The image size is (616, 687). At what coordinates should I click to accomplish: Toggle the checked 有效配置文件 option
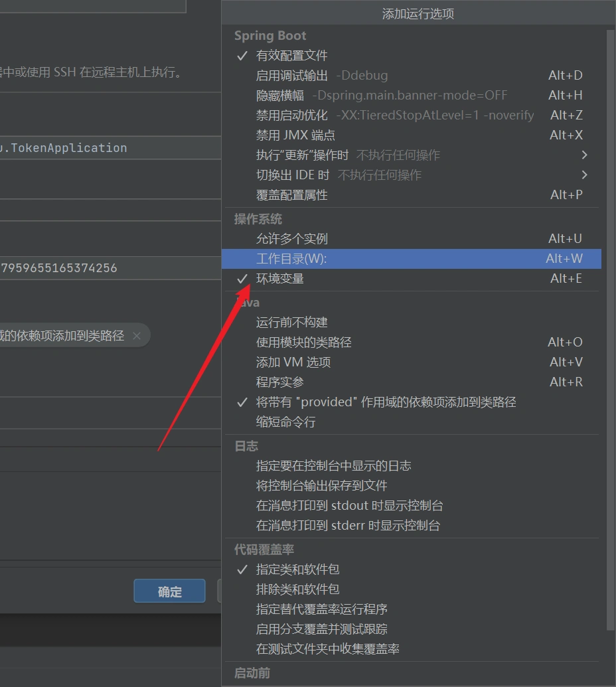pyautogui.click(x=291, y=56)
